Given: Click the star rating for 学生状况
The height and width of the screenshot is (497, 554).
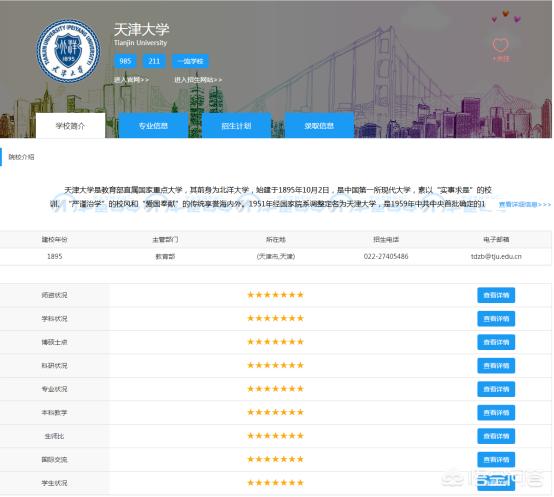Looking at the screenshot, I should 276,483.
